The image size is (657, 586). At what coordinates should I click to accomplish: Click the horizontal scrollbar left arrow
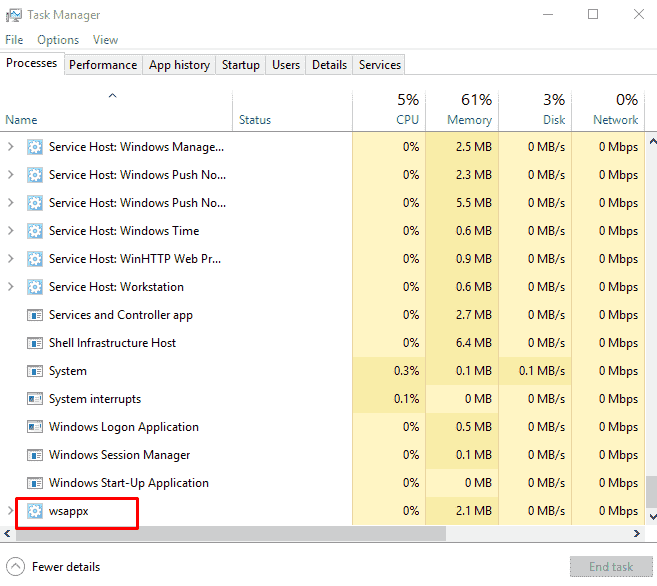coord(7,533)
